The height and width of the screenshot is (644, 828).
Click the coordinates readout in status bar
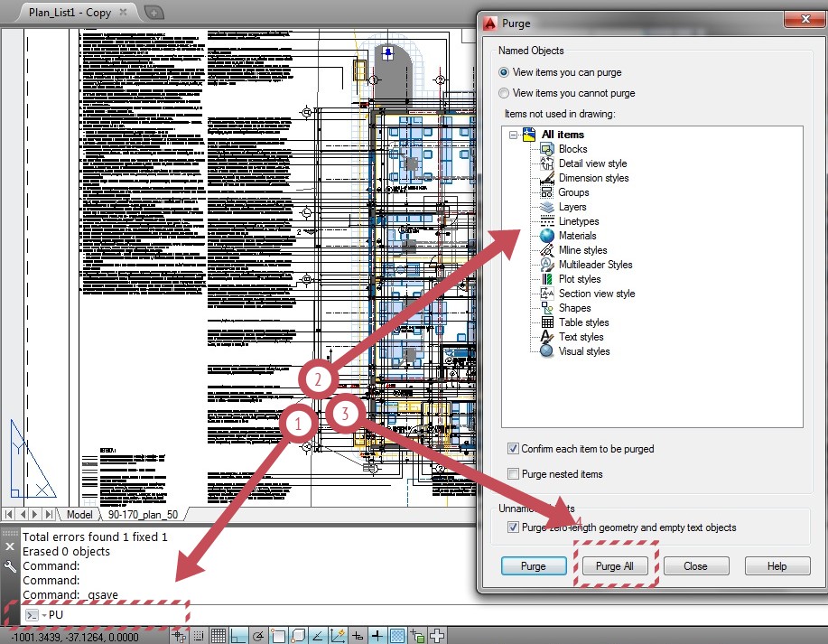click(75, 637)
